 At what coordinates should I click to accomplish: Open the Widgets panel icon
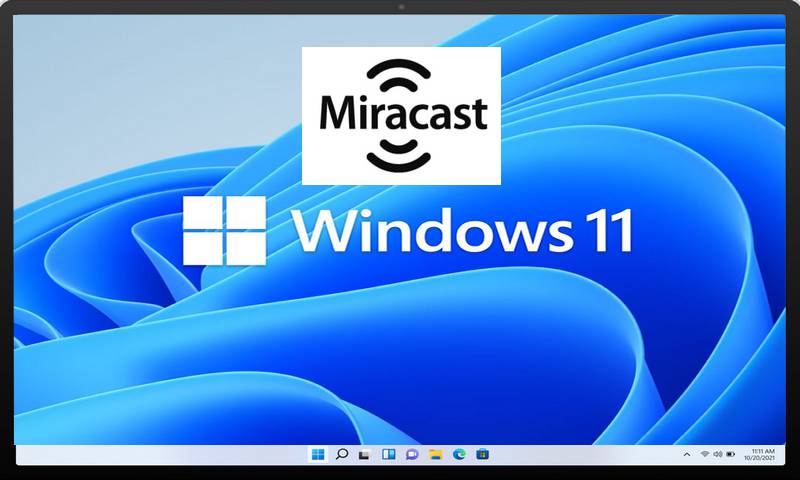pos(389,454)
